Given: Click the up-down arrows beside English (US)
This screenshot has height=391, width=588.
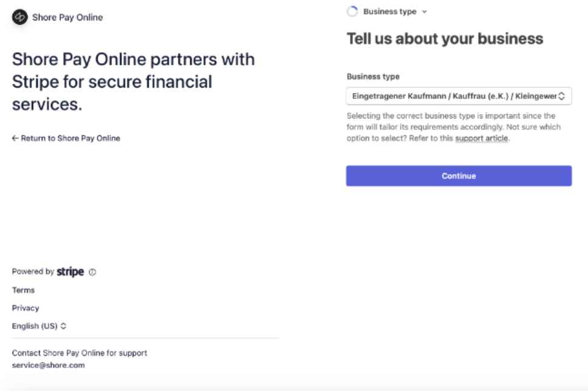Looking at the screenshot, I should pos(64,326).
